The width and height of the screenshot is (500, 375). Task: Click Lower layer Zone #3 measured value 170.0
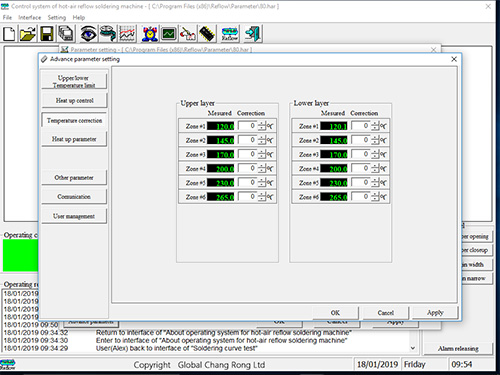(334, 154)
